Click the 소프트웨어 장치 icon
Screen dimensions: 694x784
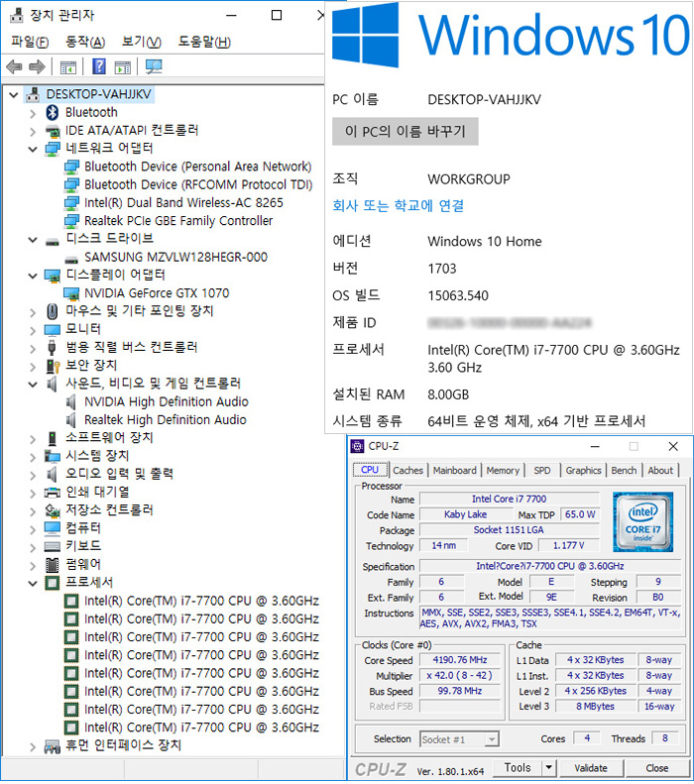pyautogui.click(x=52, y=438)
